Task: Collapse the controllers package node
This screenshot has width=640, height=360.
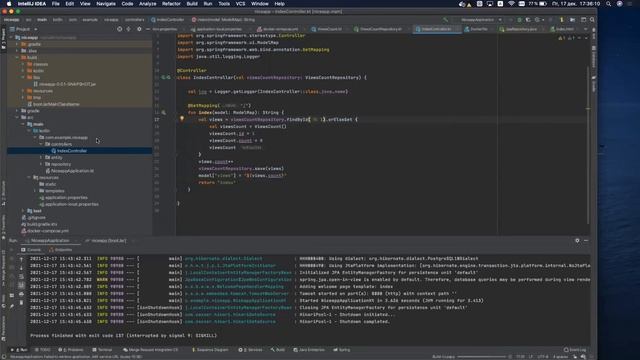Action: tap(41, 144)
